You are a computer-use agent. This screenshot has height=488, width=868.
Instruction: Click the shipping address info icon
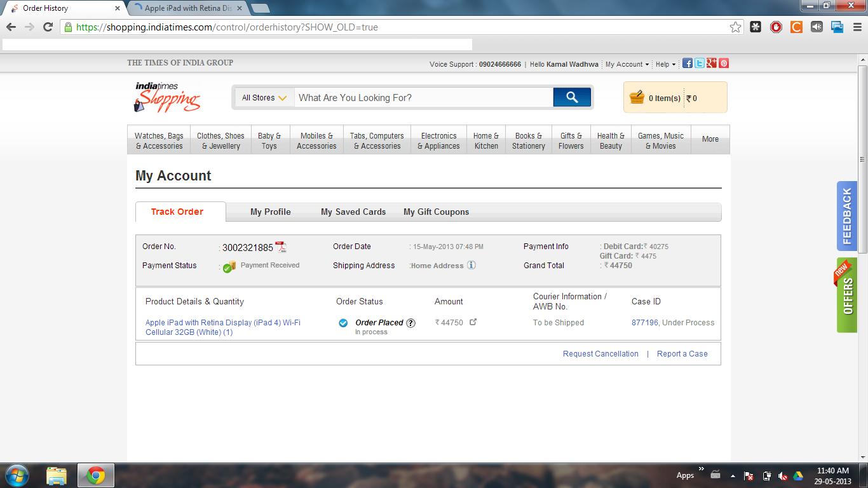471,265
